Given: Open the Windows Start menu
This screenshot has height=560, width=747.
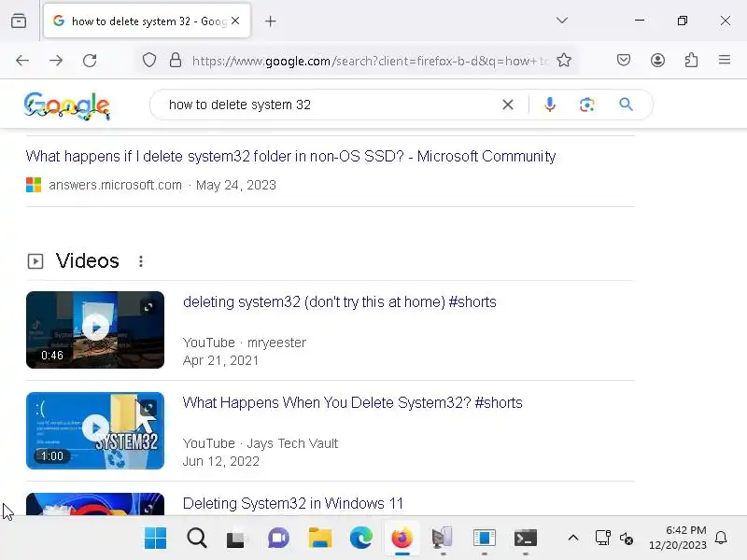Looking at the screenshot, I should pos(155,539).
